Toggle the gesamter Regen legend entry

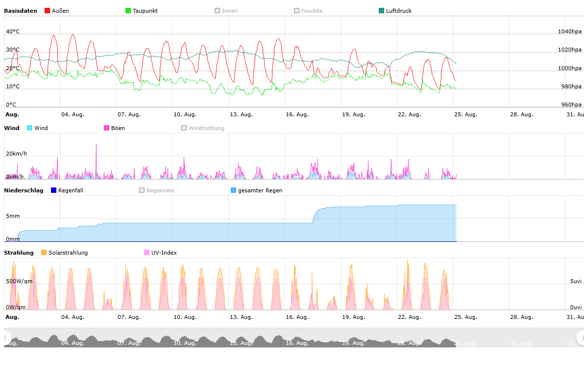(256, 190)
